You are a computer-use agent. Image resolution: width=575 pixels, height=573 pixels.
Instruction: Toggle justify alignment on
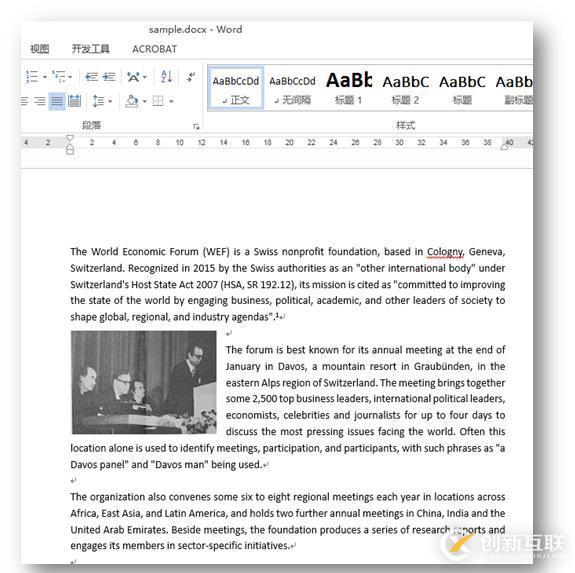(x=57, y=101)
